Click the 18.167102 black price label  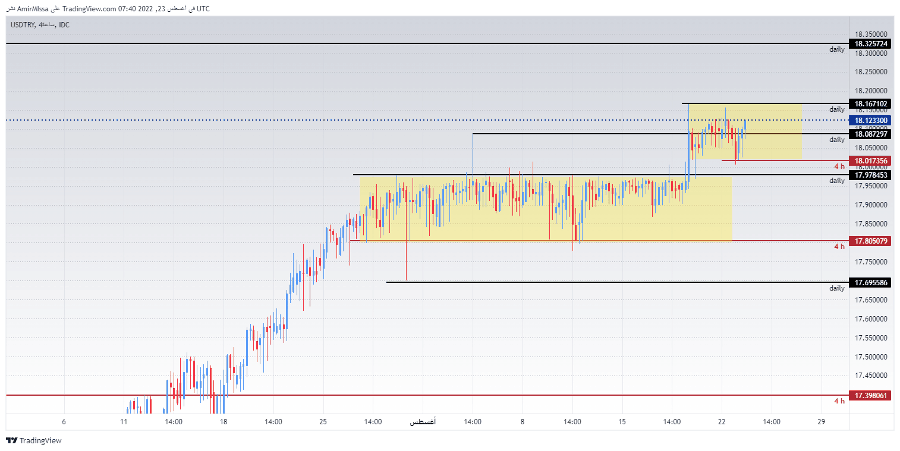coord(871,104)
